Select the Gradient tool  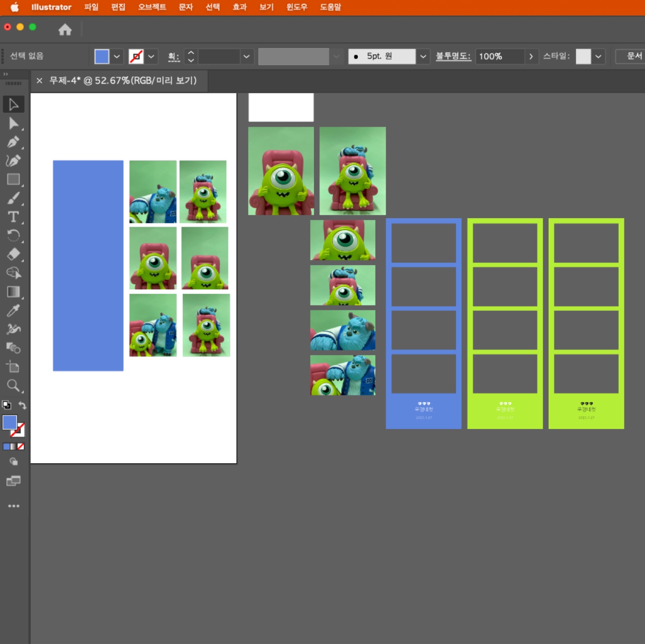point(13,292)
